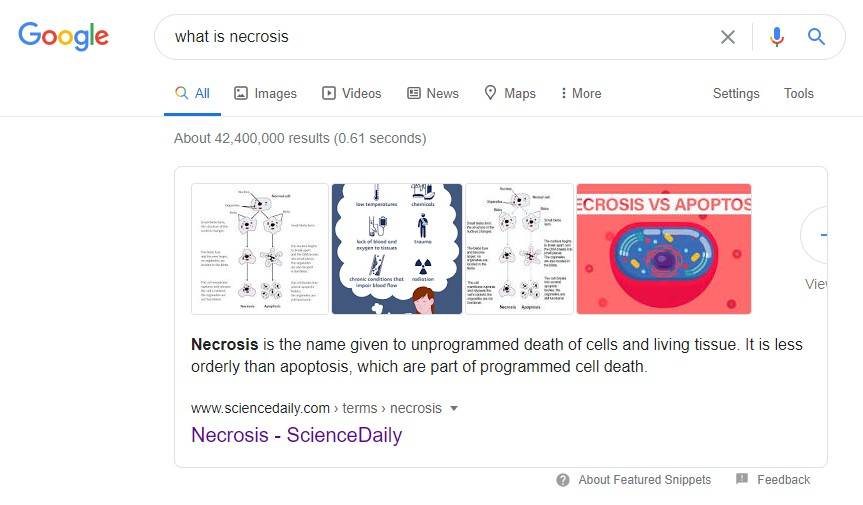The width and height of the screenshot is (863, 505).
Task: Open the first necrosis cell diagram thumbnail
Action: coord(260,249)
